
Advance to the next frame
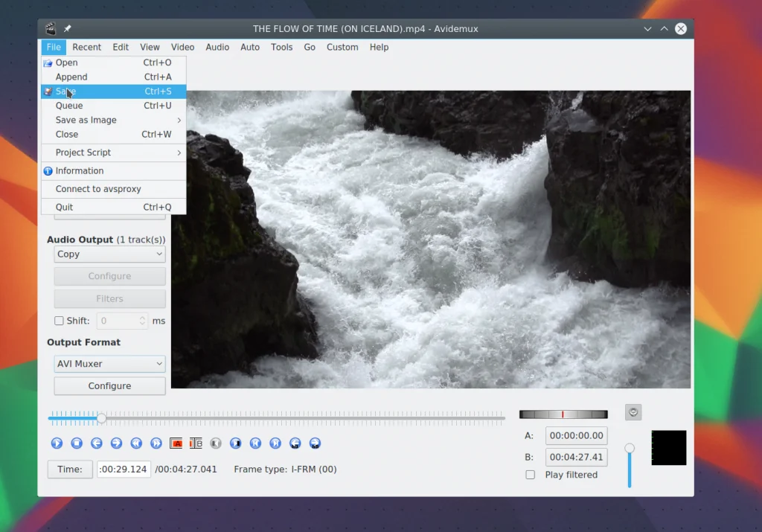tap(116, 443)
